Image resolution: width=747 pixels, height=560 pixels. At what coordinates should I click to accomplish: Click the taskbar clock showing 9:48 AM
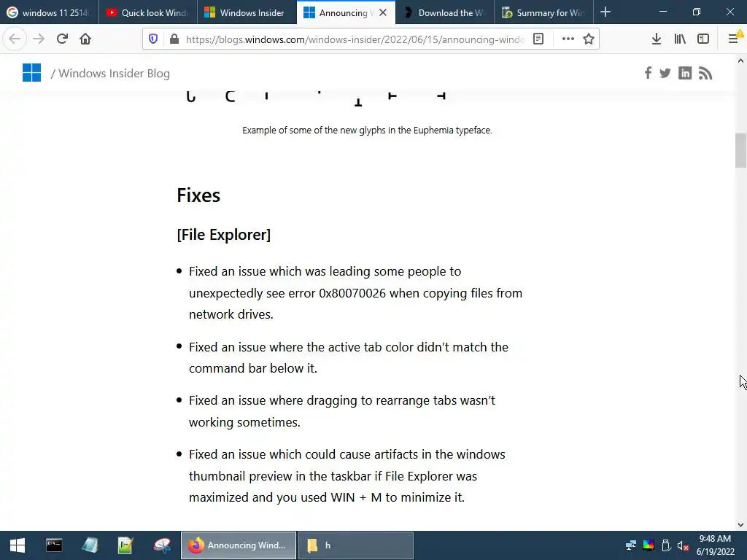(715, 545)
